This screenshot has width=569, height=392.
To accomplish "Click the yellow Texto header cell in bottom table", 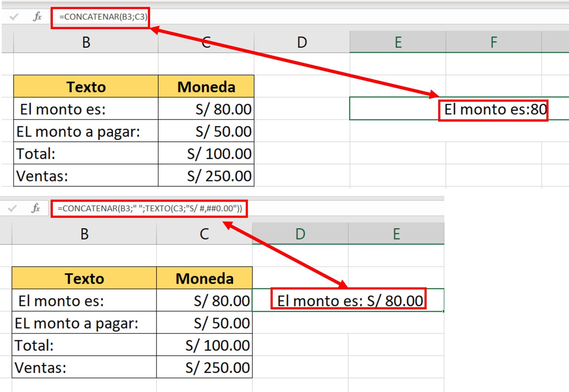I will tap(85, 278).
